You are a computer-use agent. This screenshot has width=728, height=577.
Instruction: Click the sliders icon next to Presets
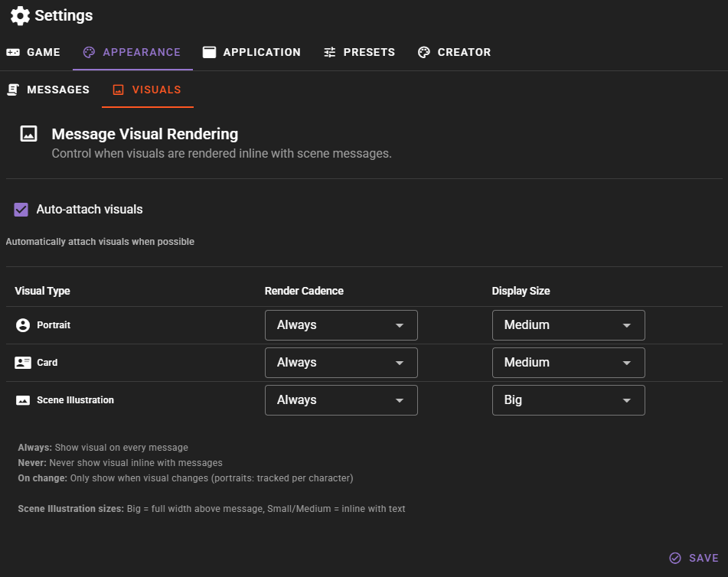330,52
